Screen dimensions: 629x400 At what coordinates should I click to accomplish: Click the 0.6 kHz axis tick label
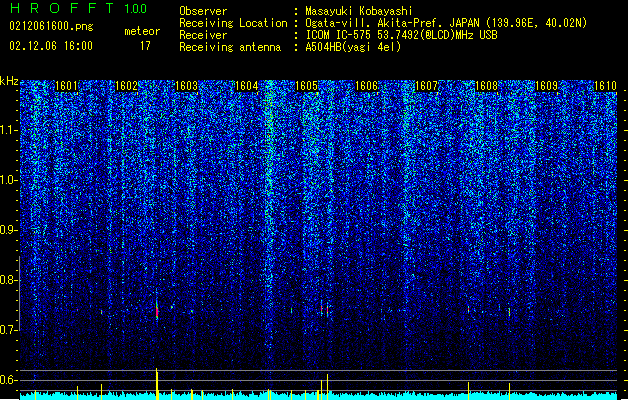[x=9, y=380]
